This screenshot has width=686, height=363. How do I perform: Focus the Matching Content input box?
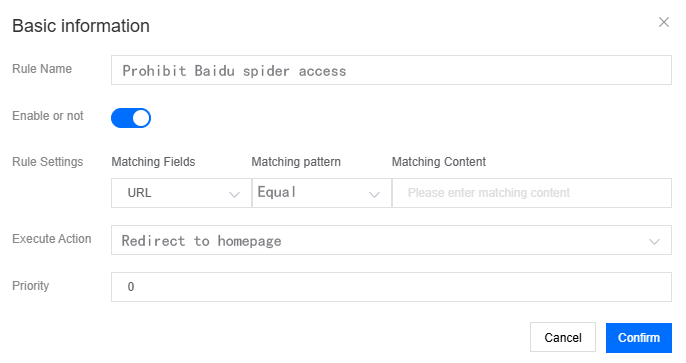point(532,193)
